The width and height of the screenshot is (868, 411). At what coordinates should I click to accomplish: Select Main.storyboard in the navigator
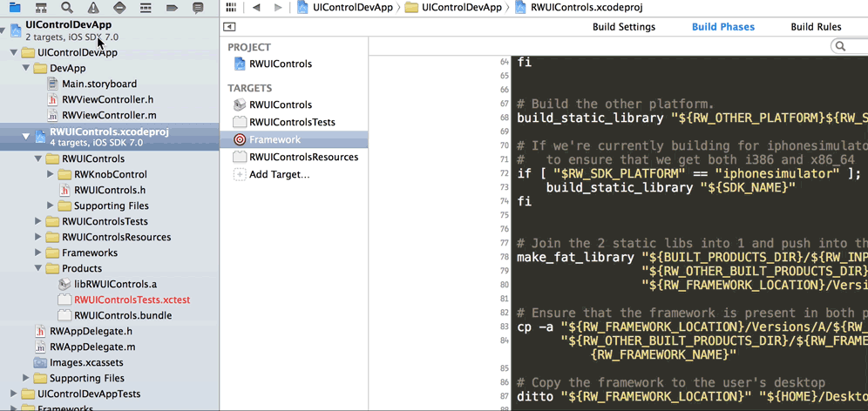coord(99,84)
